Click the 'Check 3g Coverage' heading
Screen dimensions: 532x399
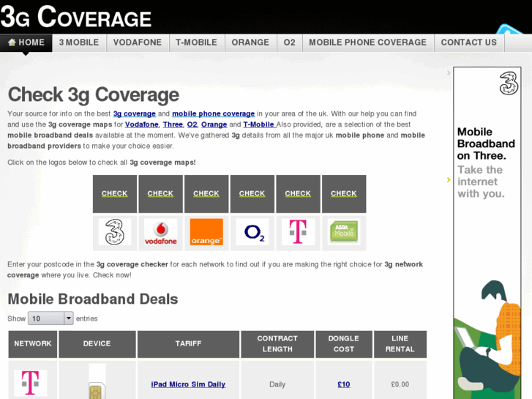point(94,94)
